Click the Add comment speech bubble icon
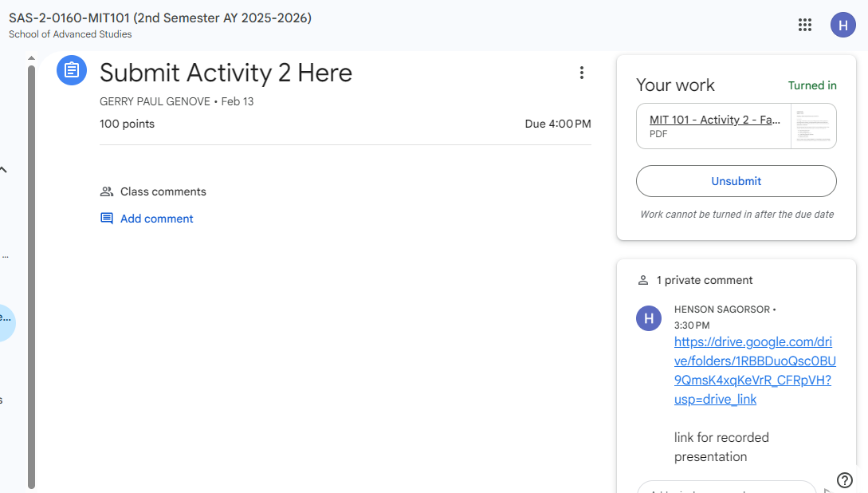Image resolution: width=868 pixels, height=493 pixels. tap(106, 219)
